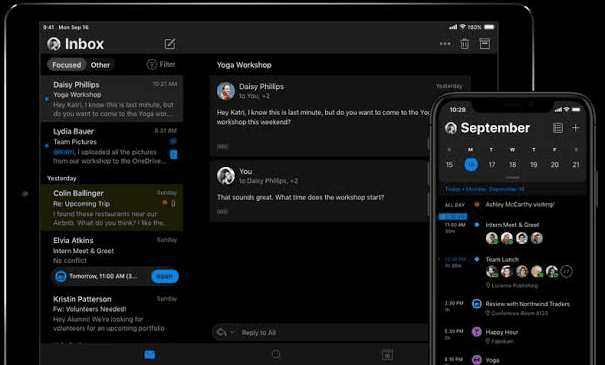605x365 pixels.
Task: Click the You sender avatar
Action: pyautogui.click(x=226, y=176)
